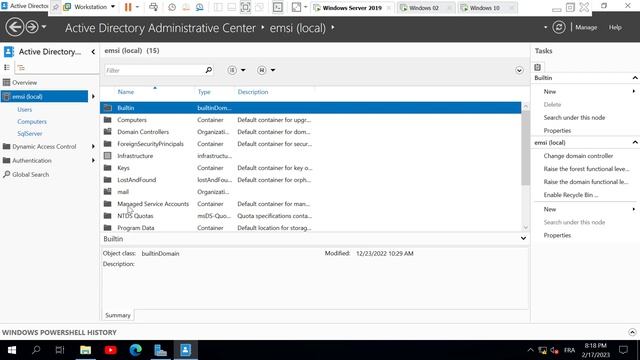Refresh the Administrative Center view

coord(559,27)
